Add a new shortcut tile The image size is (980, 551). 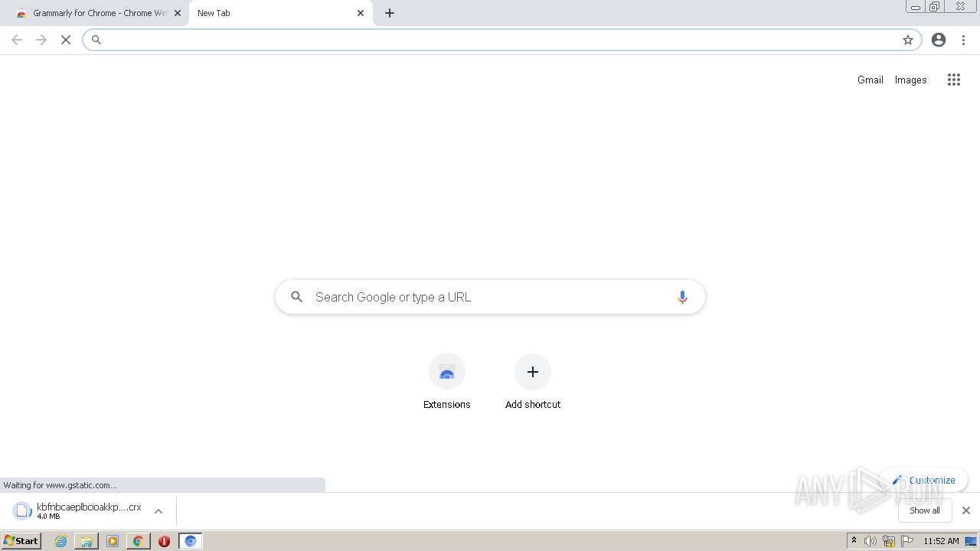pyautogui.click(x=533, y=382)
